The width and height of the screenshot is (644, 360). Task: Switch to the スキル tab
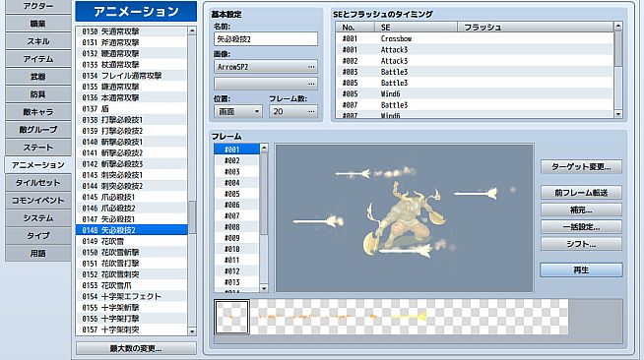click(x=37, y=41)
